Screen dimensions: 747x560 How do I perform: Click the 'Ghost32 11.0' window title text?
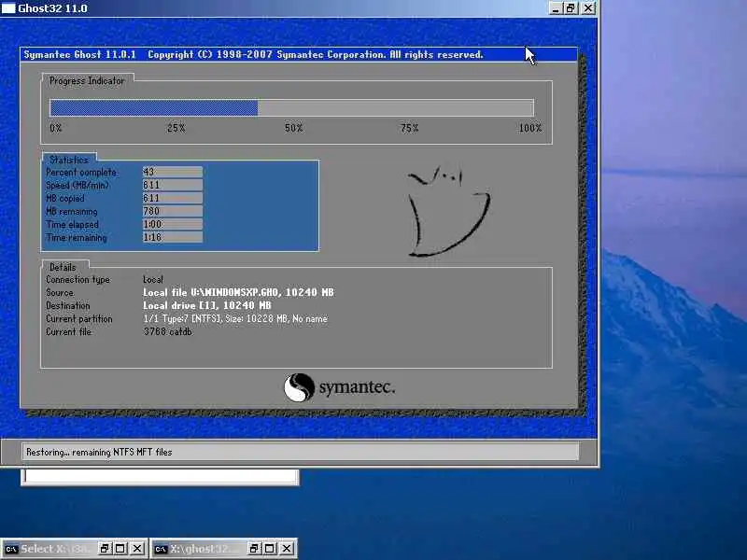tap(52, 8)
